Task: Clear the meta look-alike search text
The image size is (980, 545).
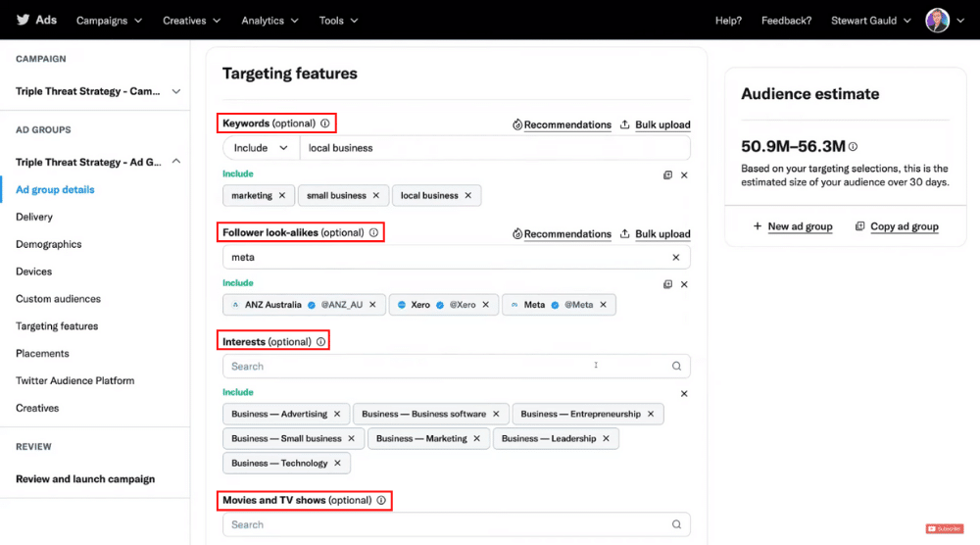Action: pos(675,257)
